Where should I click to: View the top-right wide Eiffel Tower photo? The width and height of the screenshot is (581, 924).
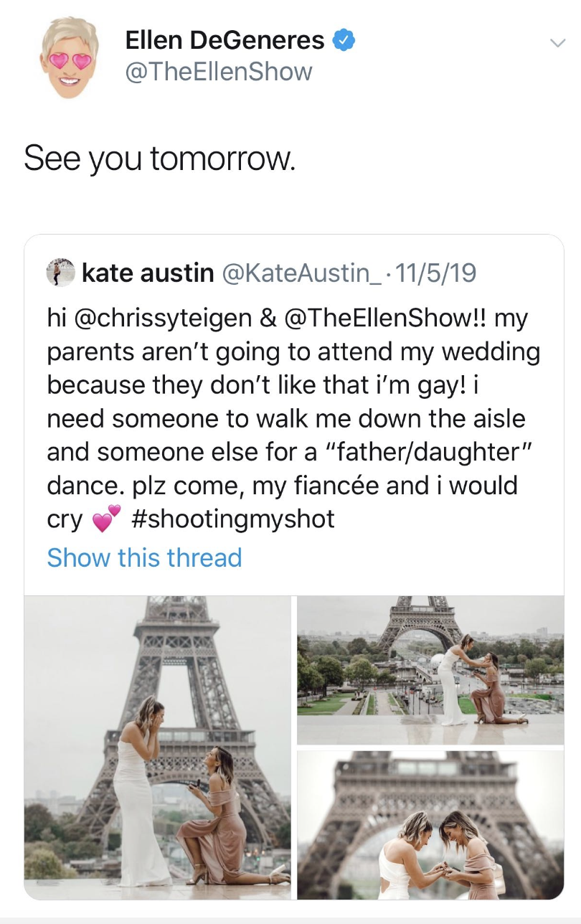pyautogui.click(x=430, y=669)
